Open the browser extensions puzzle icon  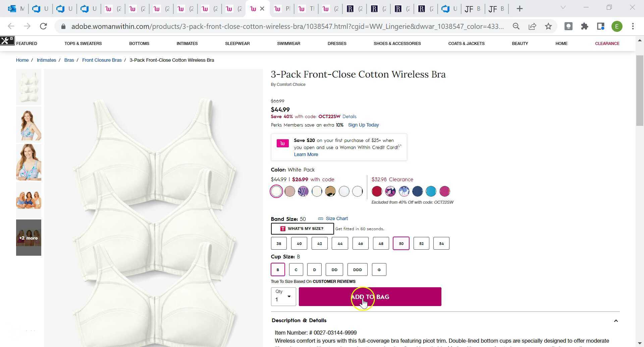point(585,26)
